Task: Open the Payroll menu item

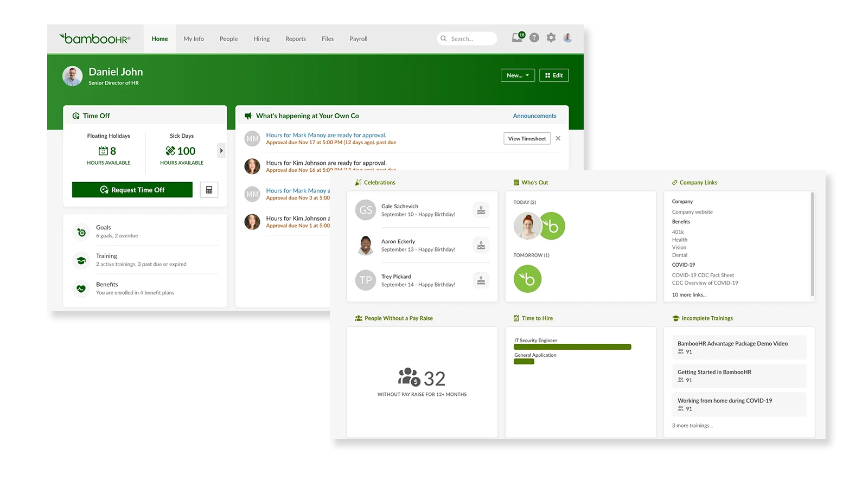Action: 358,38
